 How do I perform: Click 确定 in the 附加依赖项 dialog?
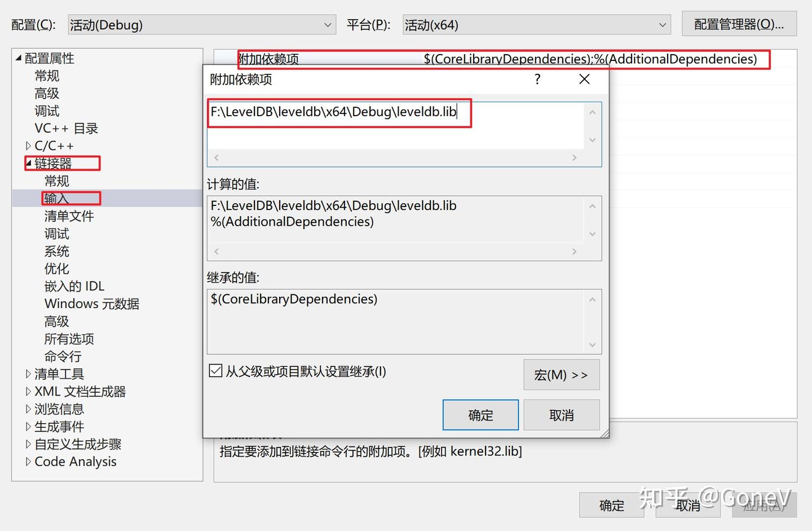click(x=480, y=415)
